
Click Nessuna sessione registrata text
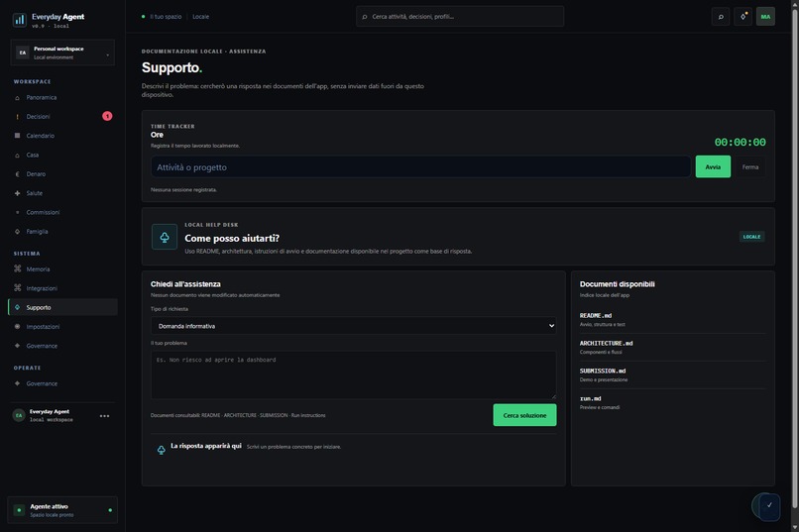click(183, 190)
